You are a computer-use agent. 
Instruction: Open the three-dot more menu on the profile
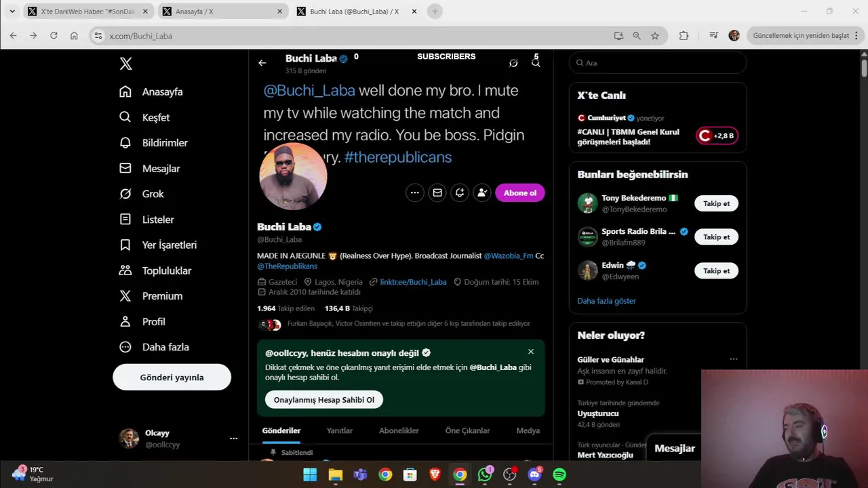(414, 192)
